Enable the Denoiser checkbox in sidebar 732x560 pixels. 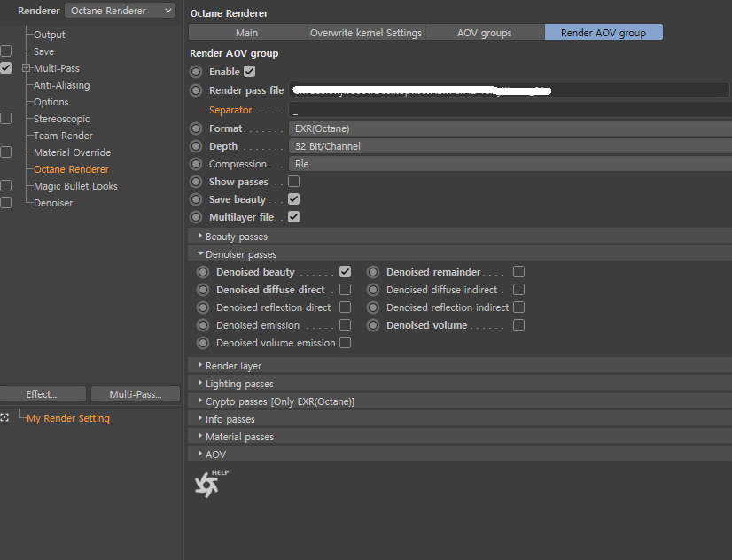click(5, 203)
